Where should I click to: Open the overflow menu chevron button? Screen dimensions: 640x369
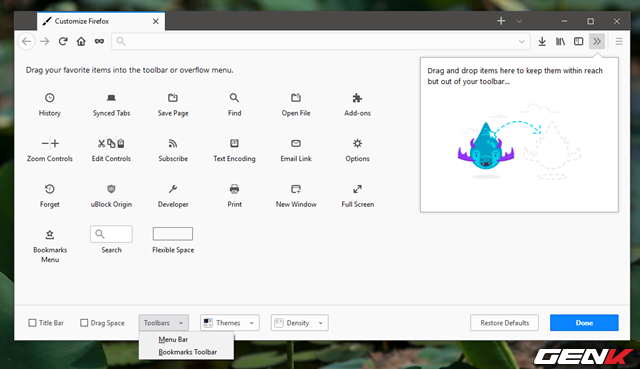point(597,41)
